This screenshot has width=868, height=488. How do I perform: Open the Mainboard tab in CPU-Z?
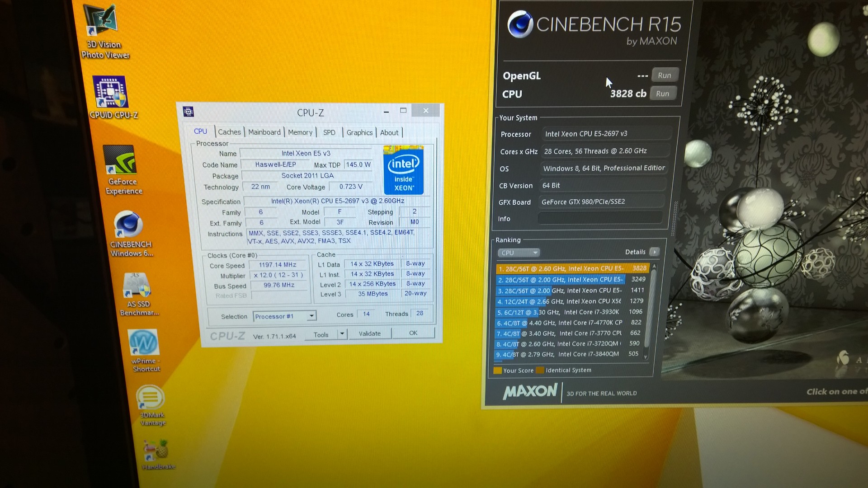(264, 132)
